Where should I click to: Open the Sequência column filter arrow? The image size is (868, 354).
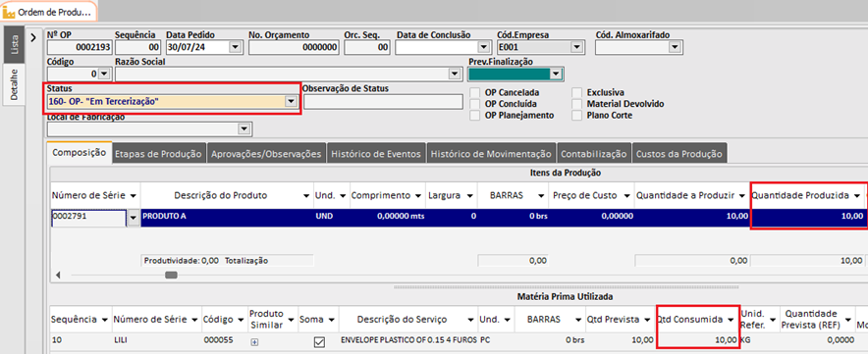105,320
